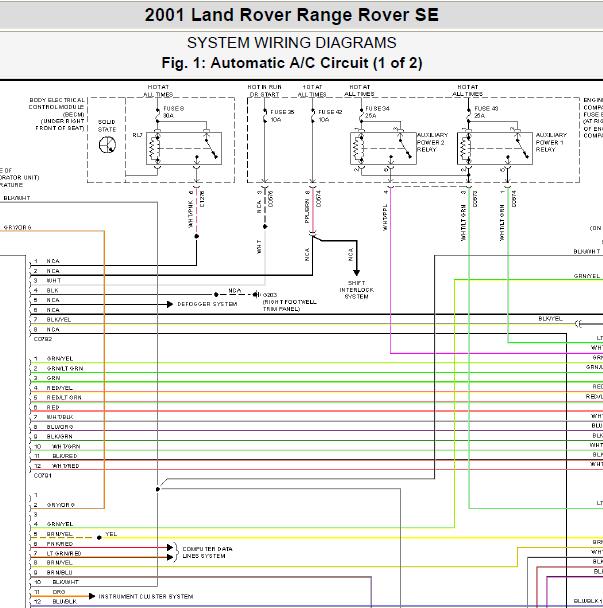Screen dimensions: 603x608
Task: Click the 'Fig. 1: Automatic A/C Circuit (1 of 2)' caption
Action: tap(292, 63)
